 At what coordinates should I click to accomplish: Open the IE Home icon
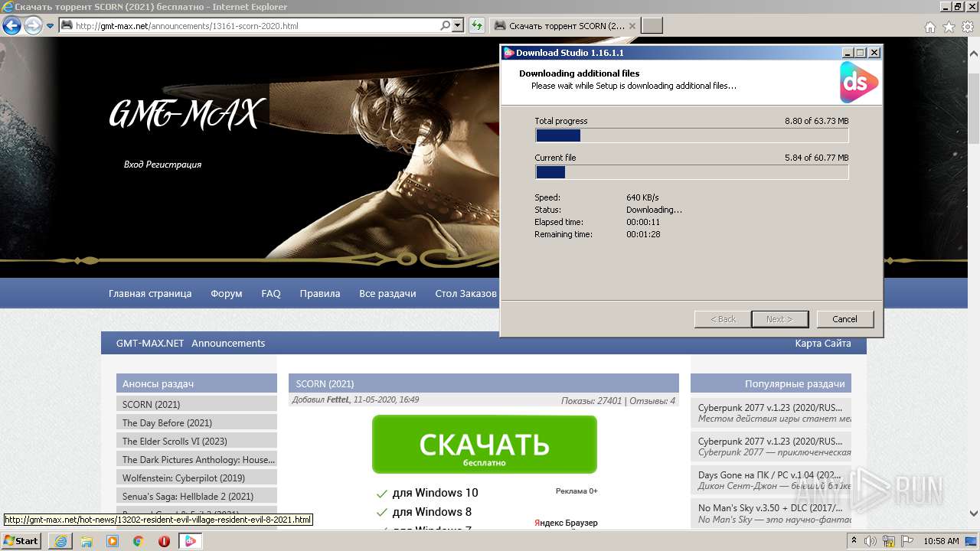point(929,27)
